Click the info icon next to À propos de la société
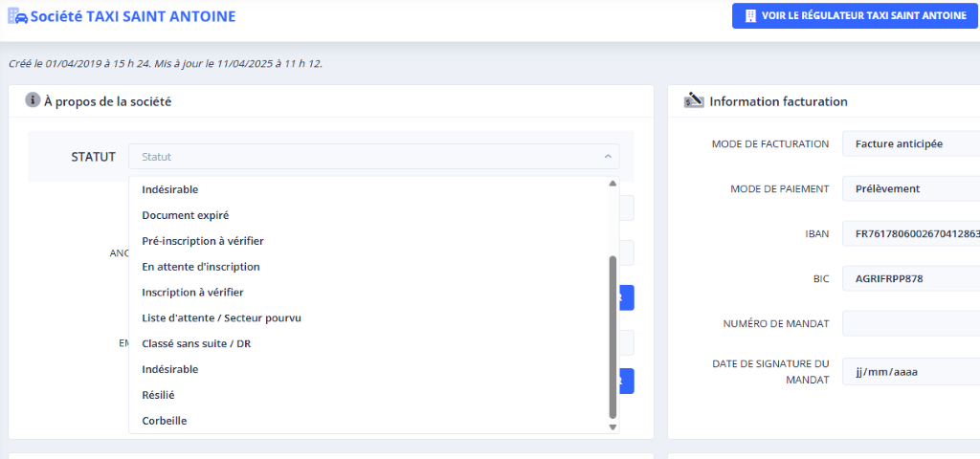The width and height of the screenshot is (980, 459). pos(33,99)
